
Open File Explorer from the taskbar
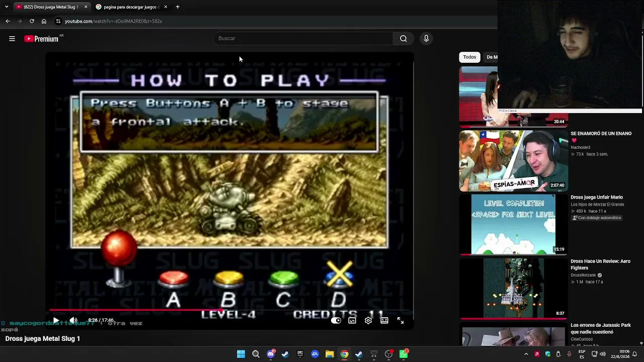click(330, 354)
